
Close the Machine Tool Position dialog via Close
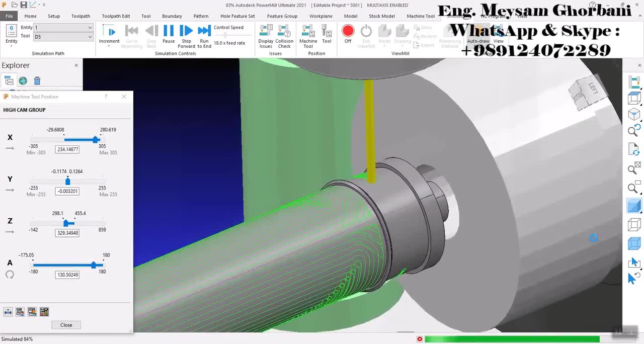tap(66, 325)
